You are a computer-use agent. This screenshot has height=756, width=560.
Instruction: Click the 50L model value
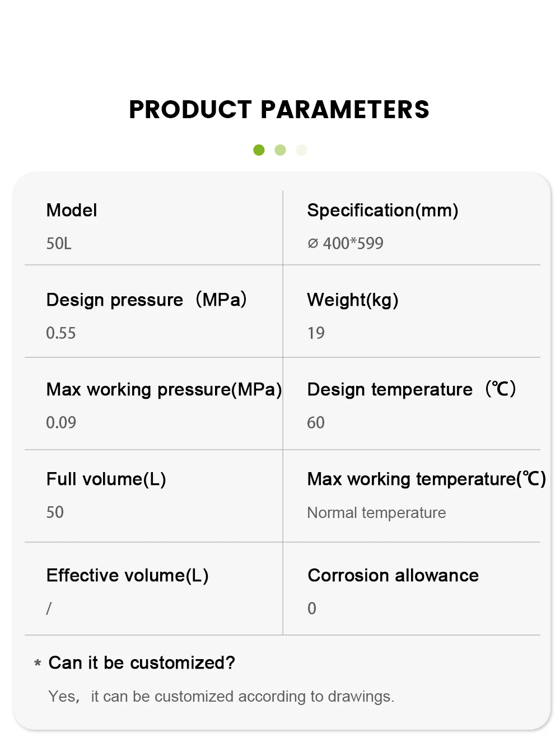(x=59, y=244)
